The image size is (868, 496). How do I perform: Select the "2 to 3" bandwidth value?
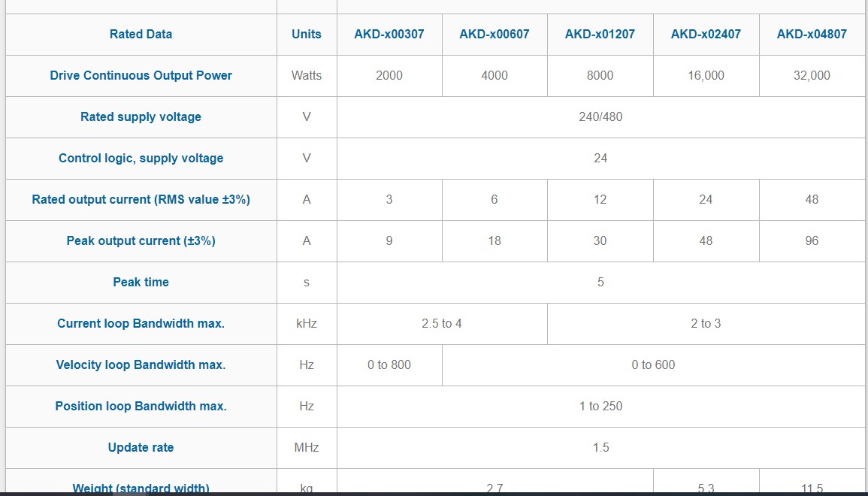(706, 324)
